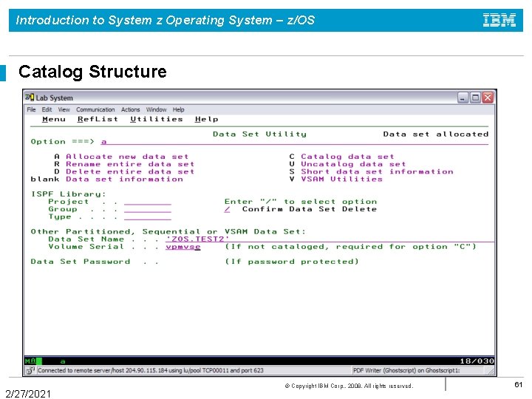
Task: Click the Option command input field
Action: [295, 141]
